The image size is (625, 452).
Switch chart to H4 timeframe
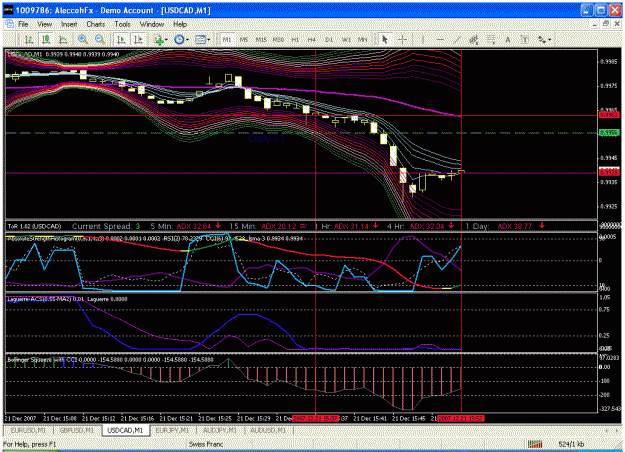(312, 39)
